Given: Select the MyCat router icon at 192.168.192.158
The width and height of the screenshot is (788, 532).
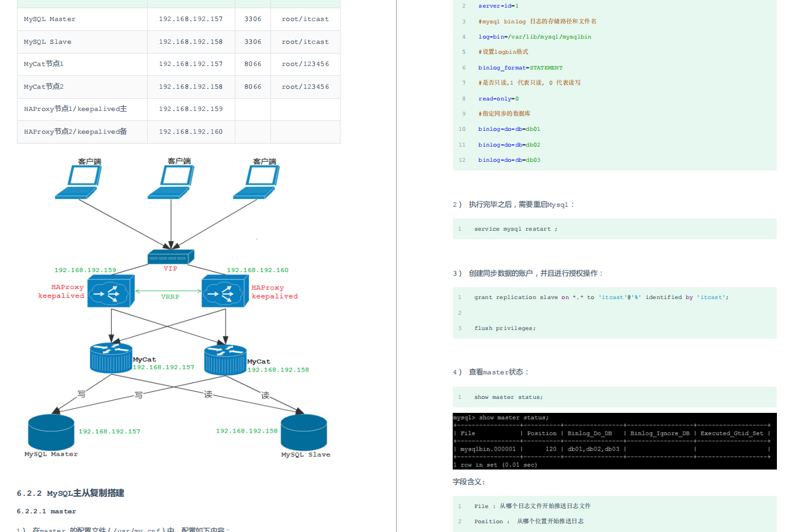Looking at the screenshot, I should click(x=225, y=359).
